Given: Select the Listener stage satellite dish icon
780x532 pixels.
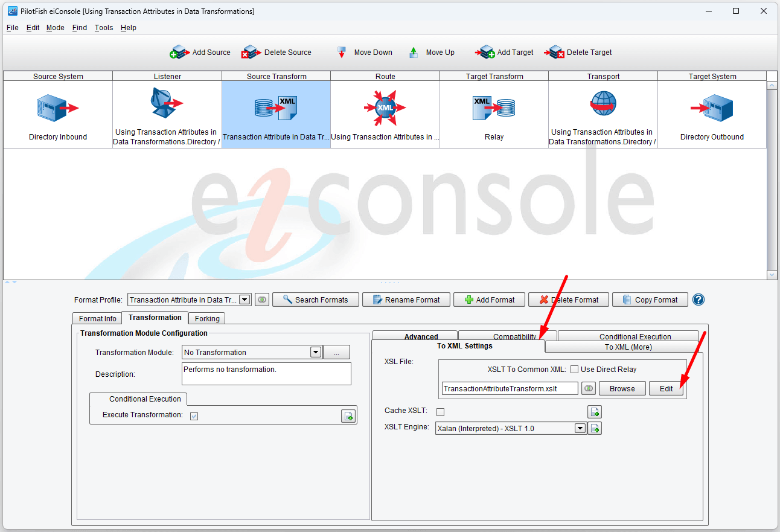Looking at the screenshot, I should click(167, 103).
